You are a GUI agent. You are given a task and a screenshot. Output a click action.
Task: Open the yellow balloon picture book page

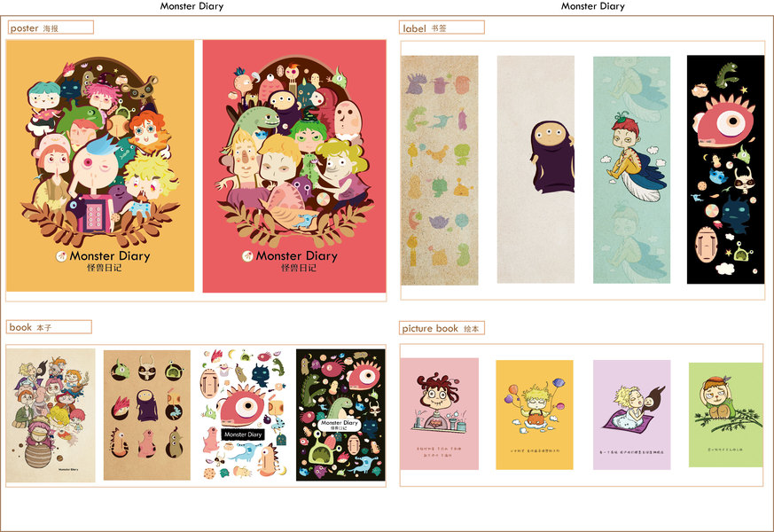(x=535, y=415)
